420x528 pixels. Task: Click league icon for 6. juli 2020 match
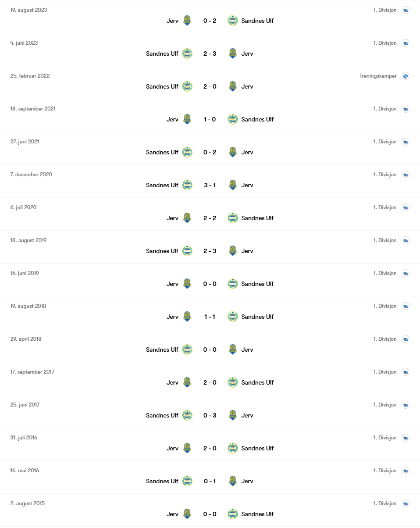click(406, 207)
